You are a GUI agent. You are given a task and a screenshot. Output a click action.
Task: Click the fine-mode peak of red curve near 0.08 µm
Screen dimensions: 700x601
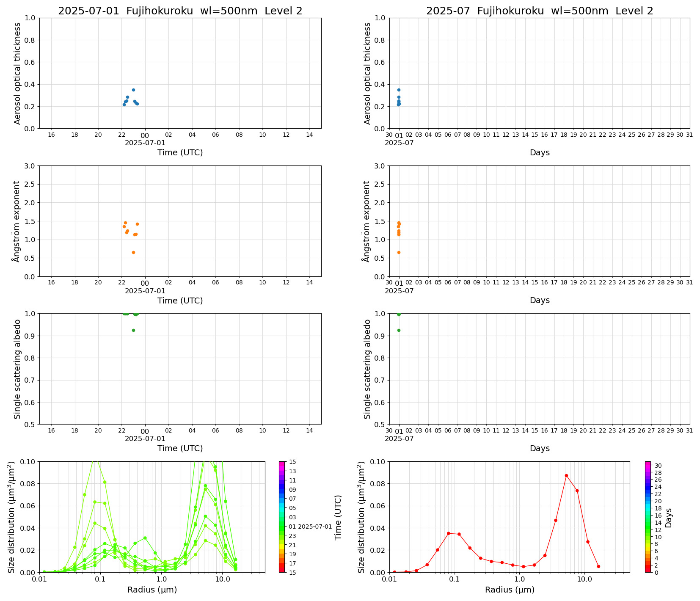[448, 533]
